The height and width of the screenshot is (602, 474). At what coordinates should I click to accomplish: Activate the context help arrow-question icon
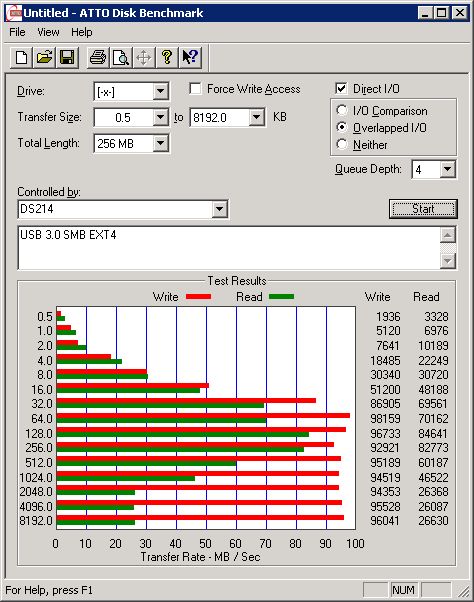click(190, 58)
